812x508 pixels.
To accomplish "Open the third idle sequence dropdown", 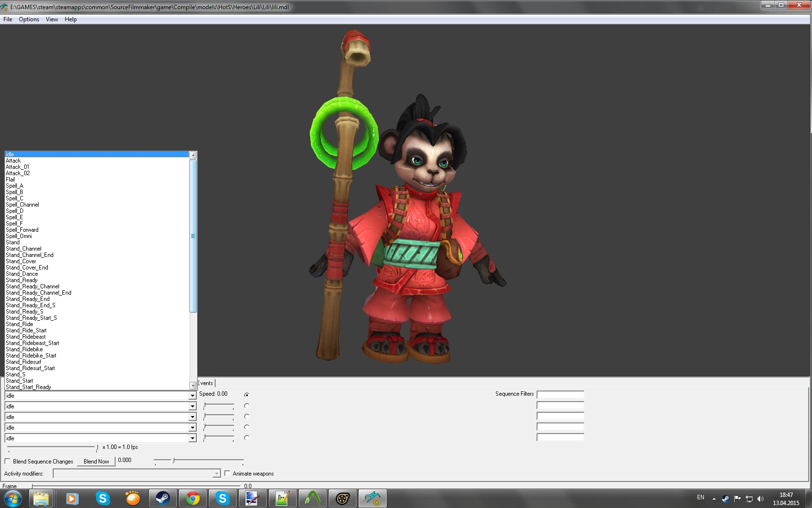I will point(192,417).
